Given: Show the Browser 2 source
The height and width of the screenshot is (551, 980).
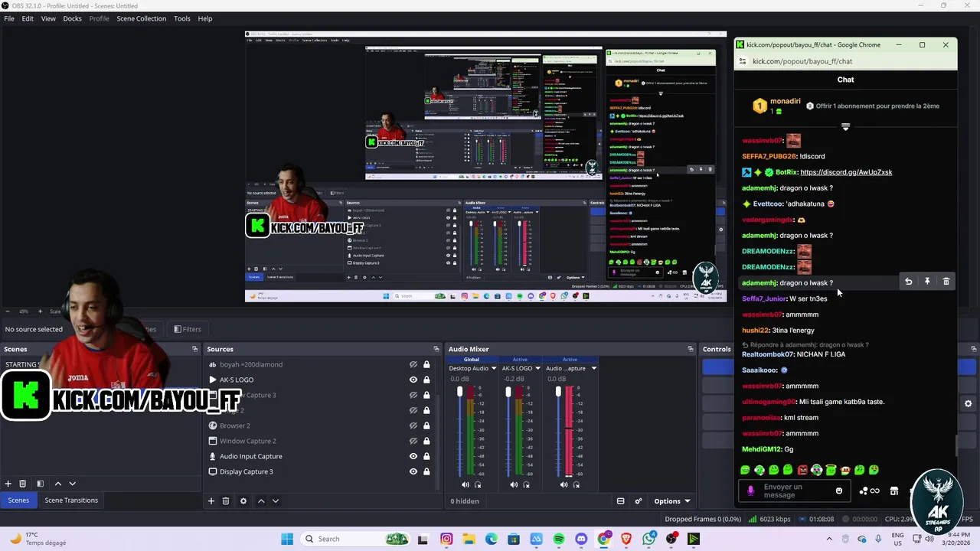Looking at the screenshot, I should click(x=413, y=425).
